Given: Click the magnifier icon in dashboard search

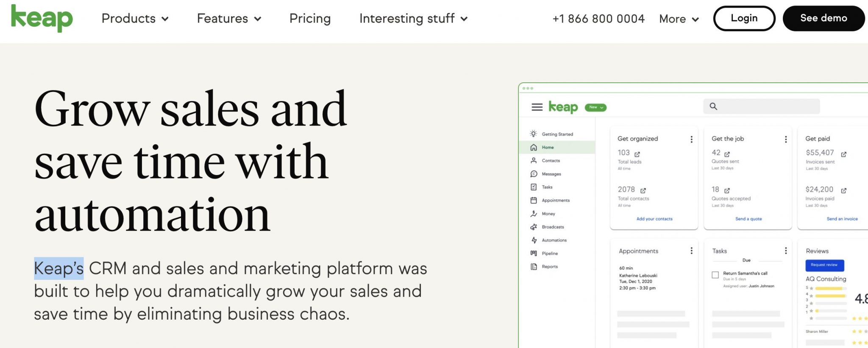Looking at the screenshot, I should [x=713, y=106].
